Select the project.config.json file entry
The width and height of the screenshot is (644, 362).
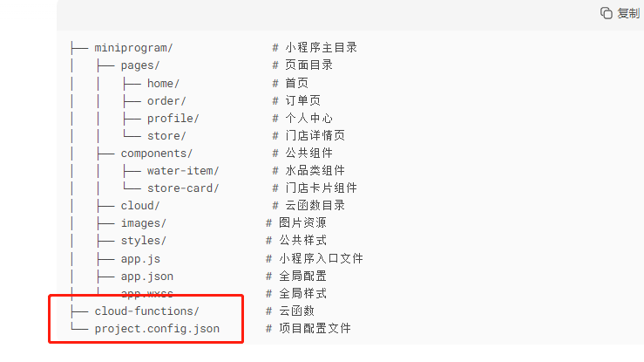157,329
